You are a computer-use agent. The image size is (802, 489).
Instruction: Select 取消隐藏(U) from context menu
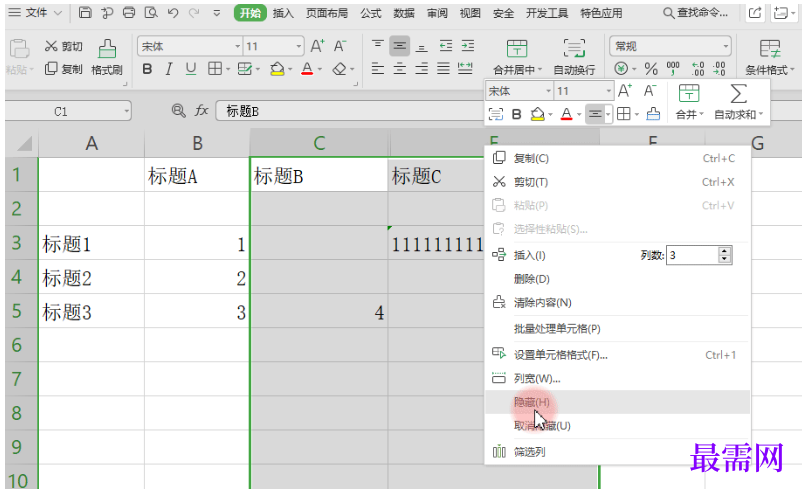click(617, 426)
